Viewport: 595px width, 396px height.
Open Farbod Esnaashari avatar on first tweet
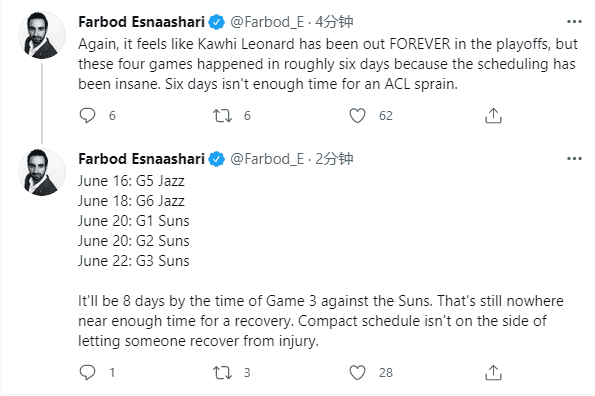point(42,35)
